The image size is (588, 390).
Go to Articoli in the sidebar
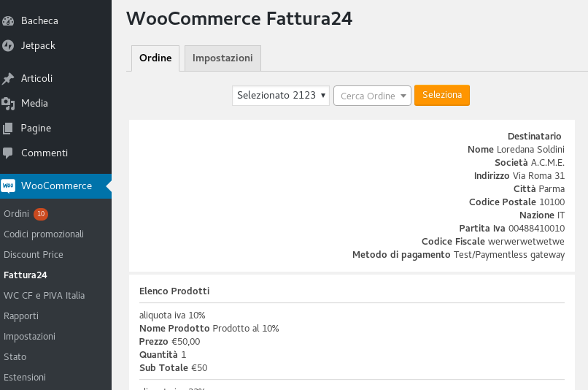click(36, 78)
